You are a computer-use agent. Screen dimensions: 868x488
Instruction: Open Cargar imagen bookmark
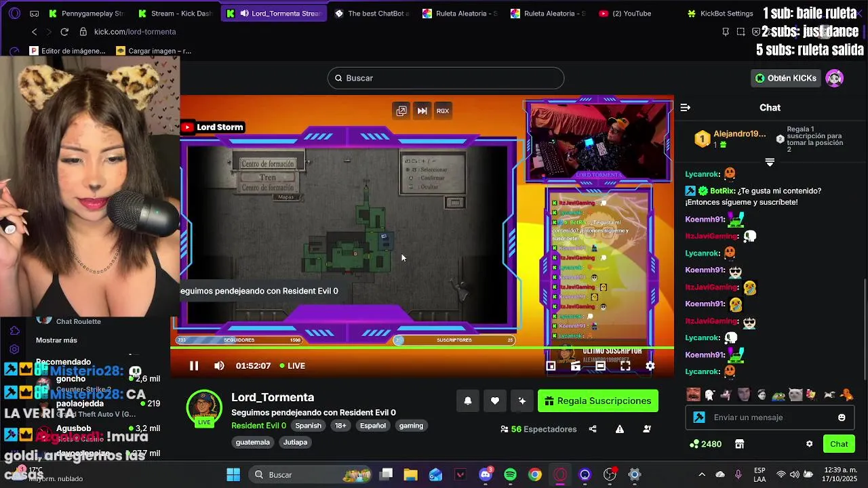click(154, 51)
